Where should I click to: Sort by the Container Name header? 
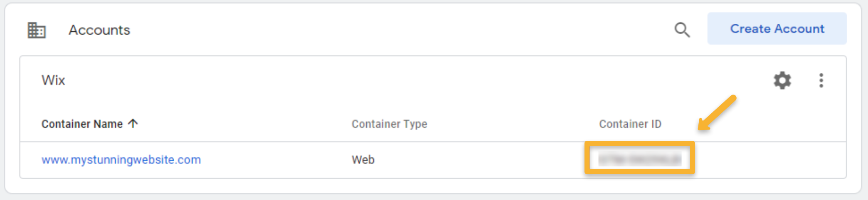click(82, 124)
